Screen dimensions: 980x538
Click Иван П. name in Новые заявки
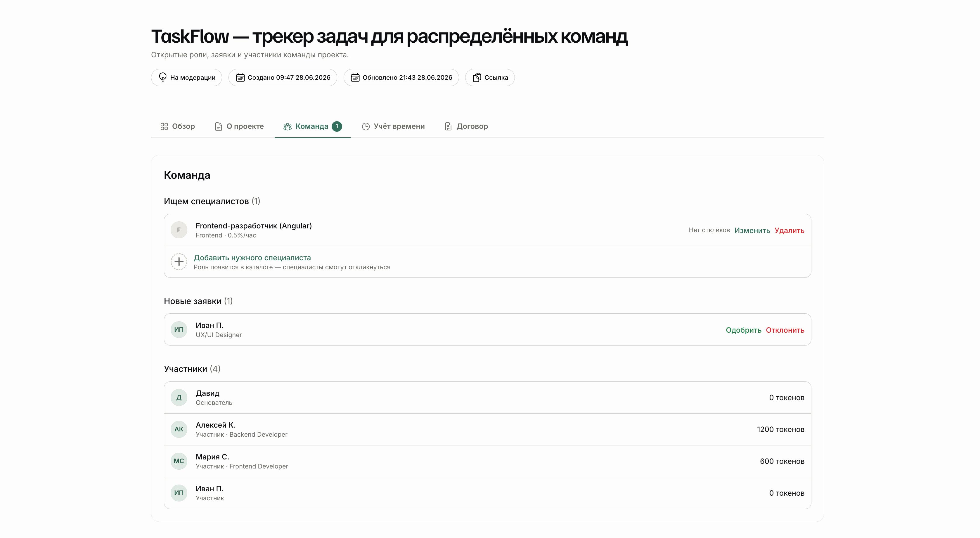pos(209,325)
